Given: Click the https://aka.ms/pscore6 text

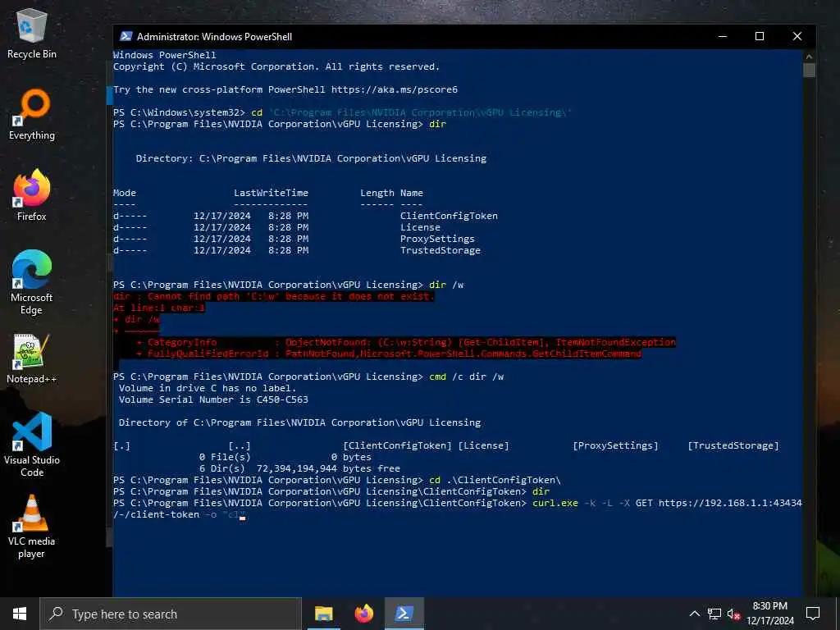Looking at the screenshot, I should click(x=395, y=89).
